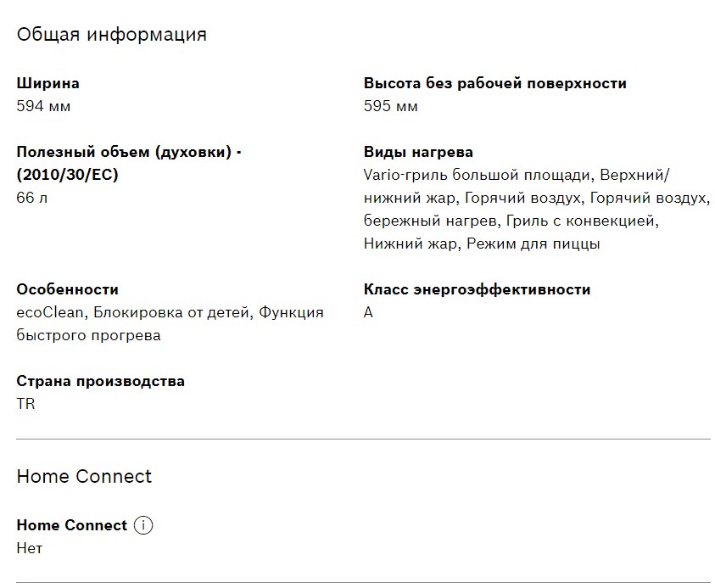Select the "TR" country value

pyautogui.click(x=26, y=404)
